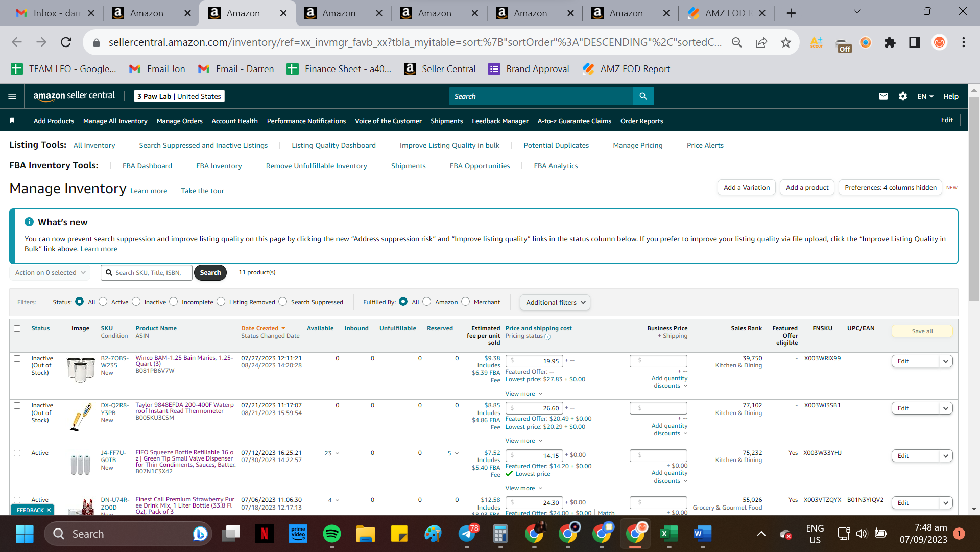Click the bookmark flag icon in navigation bar
This screenshot has height=552, width=980.
(x=12, y=121)
